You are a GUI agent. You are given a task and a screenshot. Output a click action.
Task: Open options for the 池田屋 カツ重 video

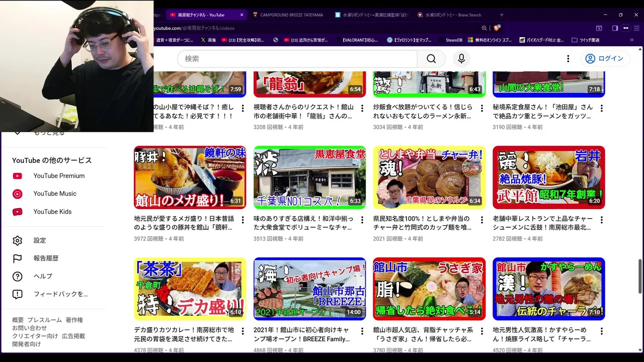602,108
